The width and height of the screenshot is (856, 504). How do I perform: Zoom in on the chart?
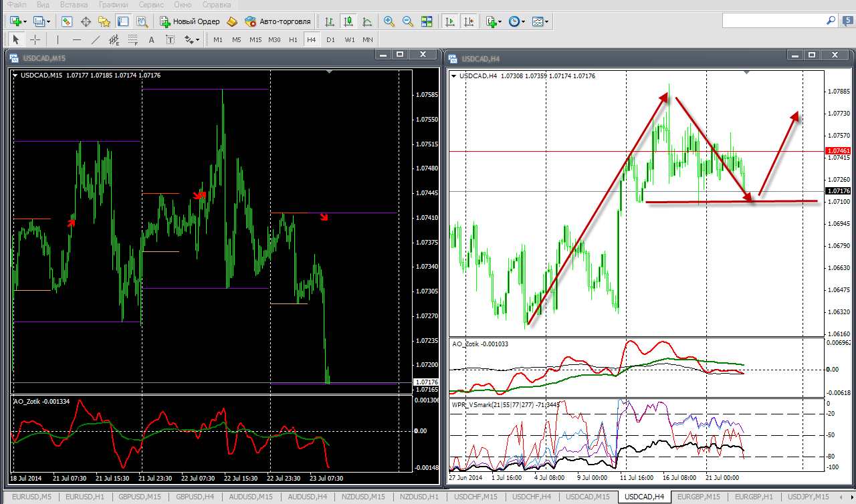389,21
